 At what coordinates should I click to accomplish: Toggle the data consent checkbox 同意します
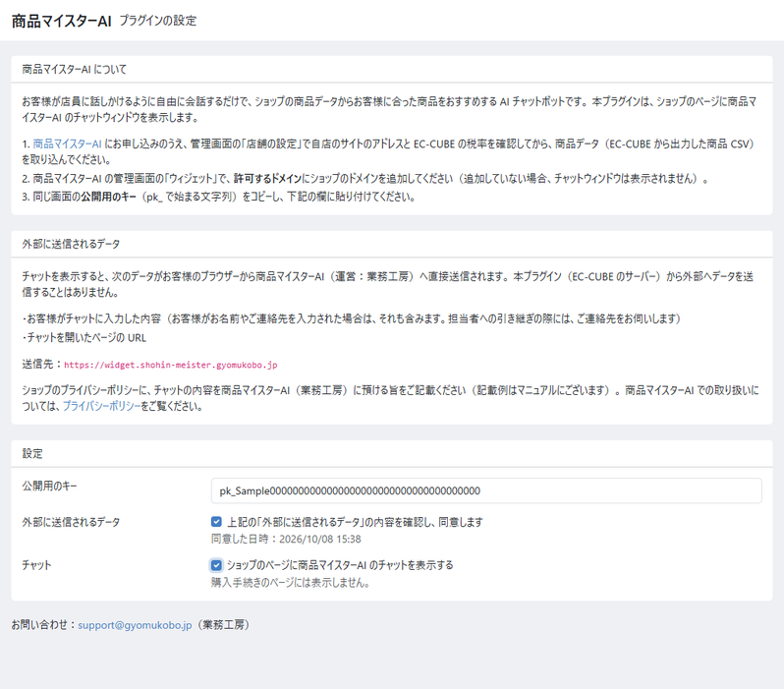coord(216,522)
